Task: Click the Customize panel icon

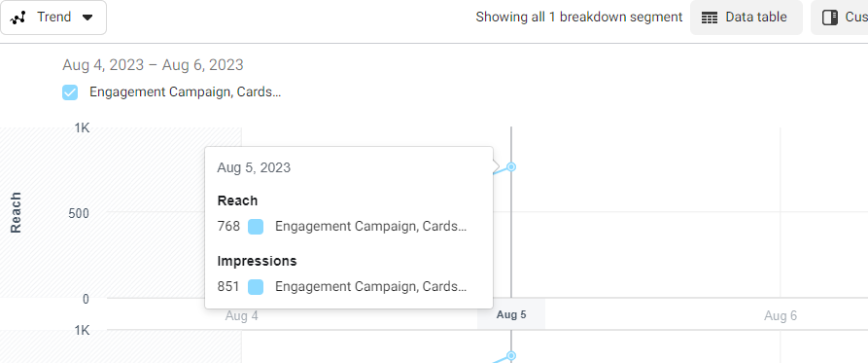Action: pyautogui.click(x=830, y=18)
